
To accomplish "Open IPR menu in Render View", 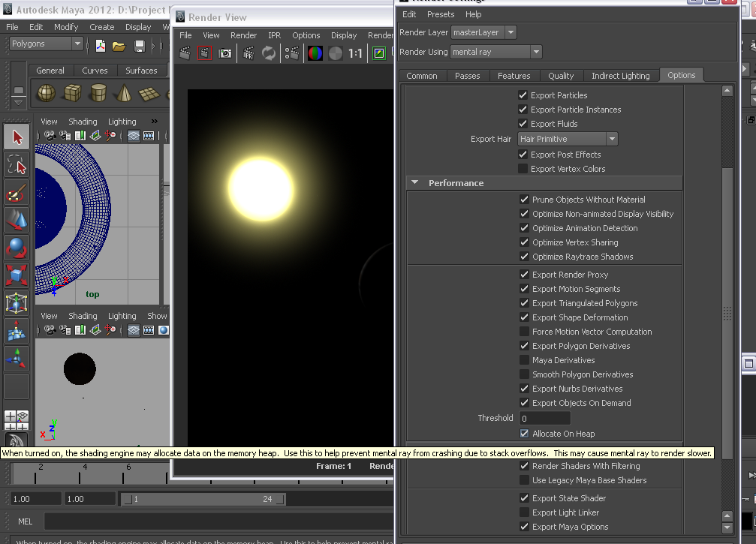I will coord(274,35).
